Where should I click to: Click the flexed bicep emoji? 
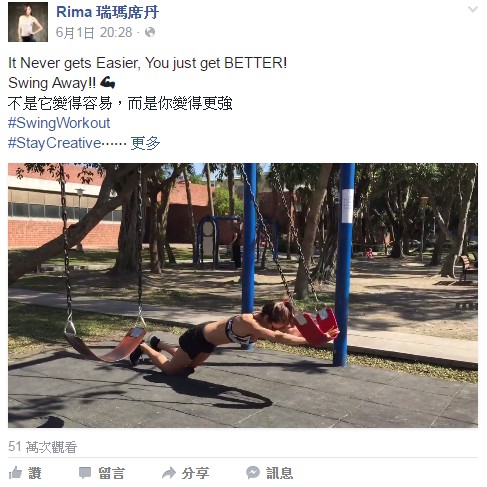pos(107,82)
